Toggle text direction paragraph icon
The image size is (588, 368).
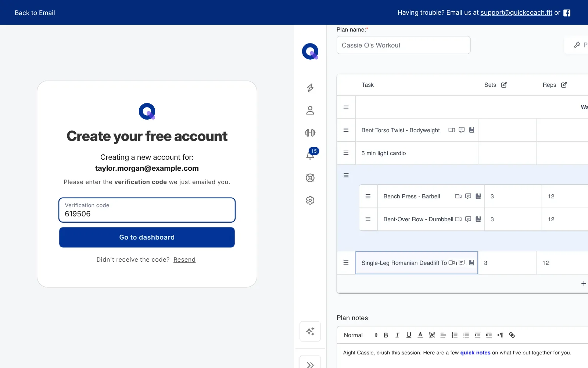pyautogui.click(x=500, y=335)
